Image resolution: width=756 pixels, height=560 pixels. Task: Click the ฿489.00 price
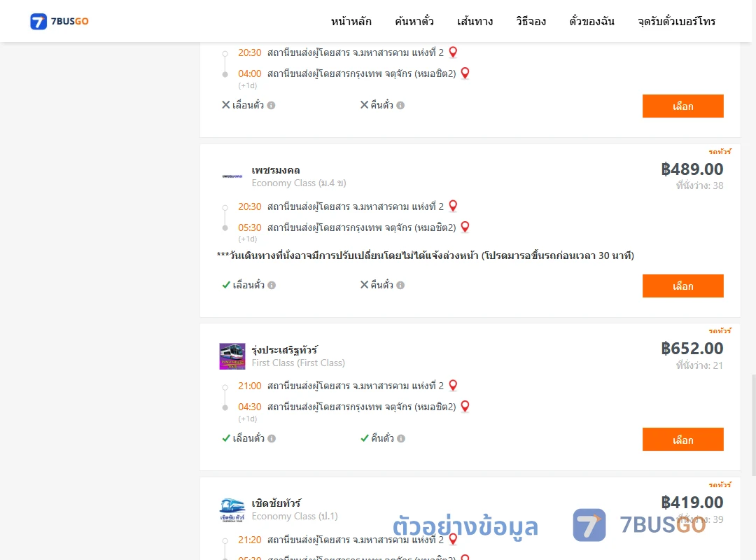692,169
